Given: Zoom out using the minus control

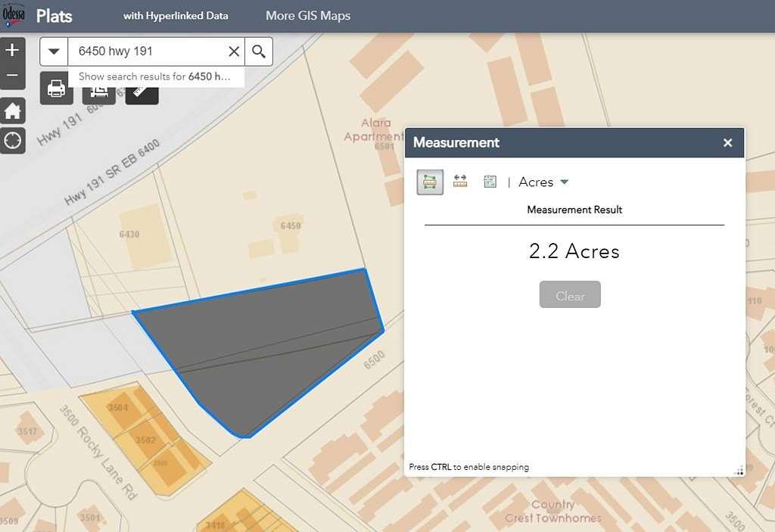Looking at the screenshot, I should tap(12, 76).
